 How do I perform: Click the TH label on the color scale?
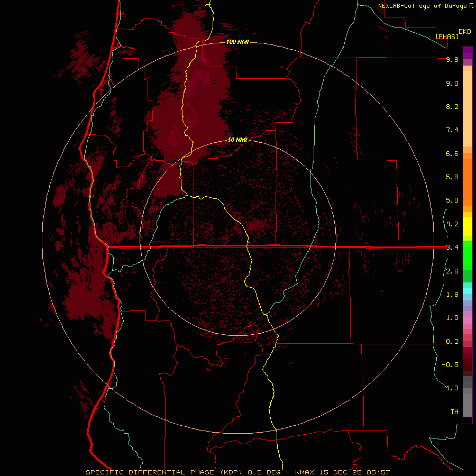point(454,412)
